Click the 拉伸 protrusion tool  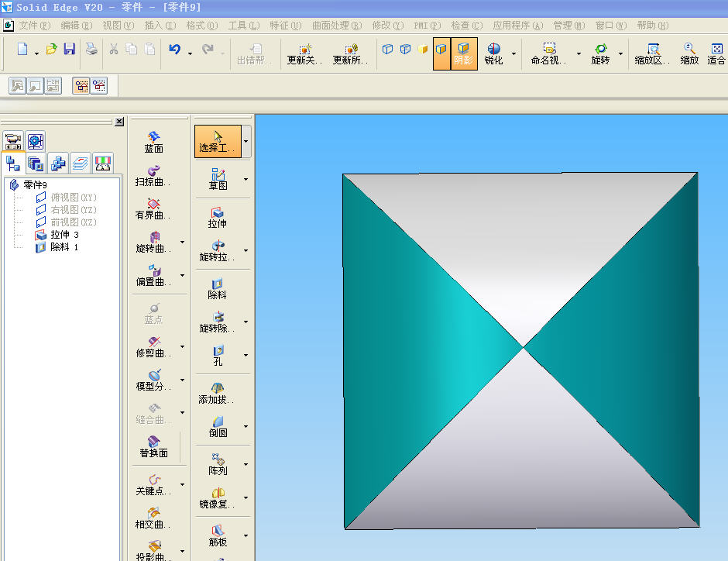point(218,217)
